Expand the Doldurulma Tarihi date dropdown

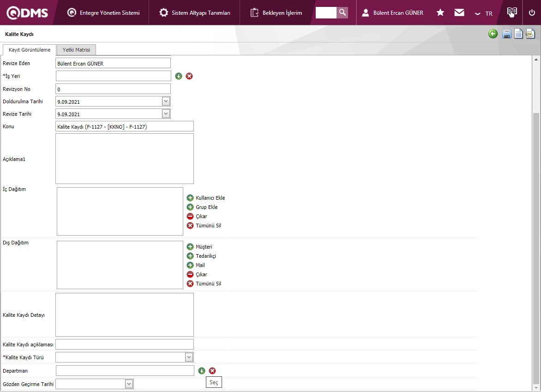point(166,101)
